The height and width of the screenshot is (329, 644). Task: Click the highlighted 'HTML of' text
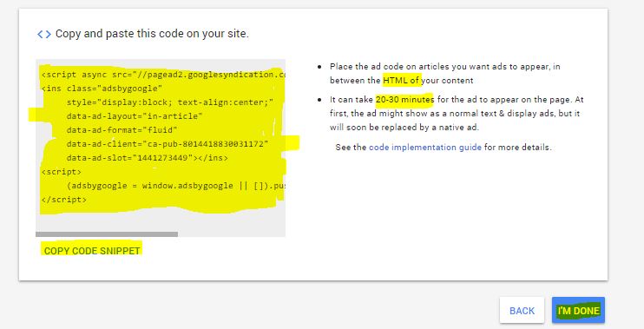[401, 81]
